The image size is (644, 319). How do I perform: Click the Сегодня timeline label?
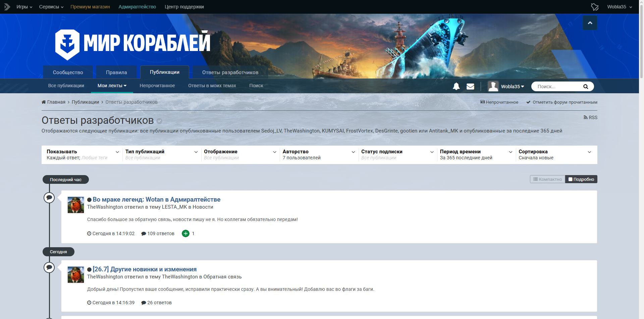pyautogui.click(x=58, y=252)
